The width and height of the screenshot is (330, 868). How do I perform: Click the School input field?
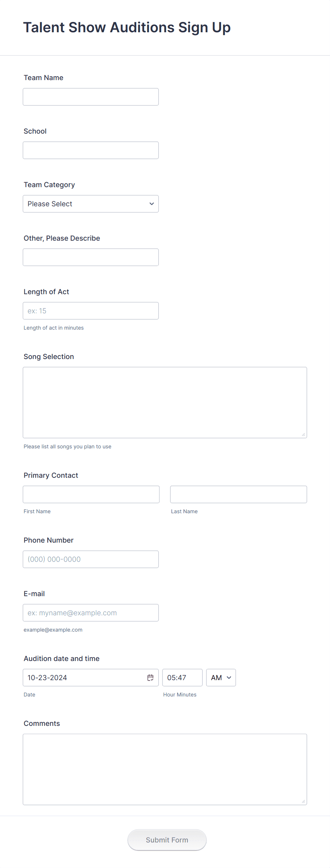coord(90,150)
